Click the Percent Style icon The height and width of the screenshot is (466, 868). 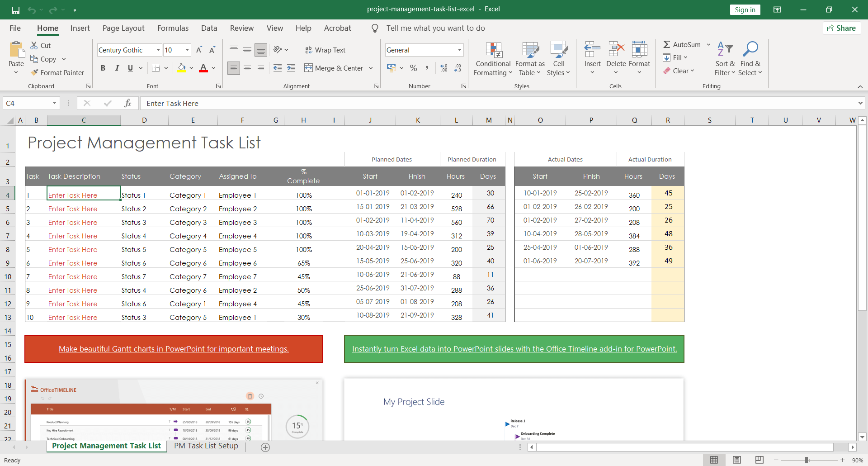pyautogui.click(x=413, y=68)
